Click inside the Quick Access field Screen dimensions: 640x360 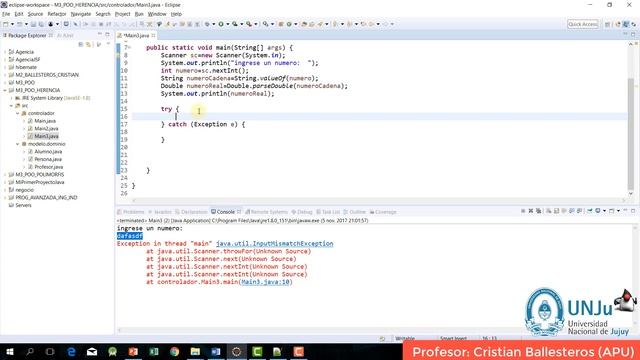pyautogui.click(x=582, y=24)
